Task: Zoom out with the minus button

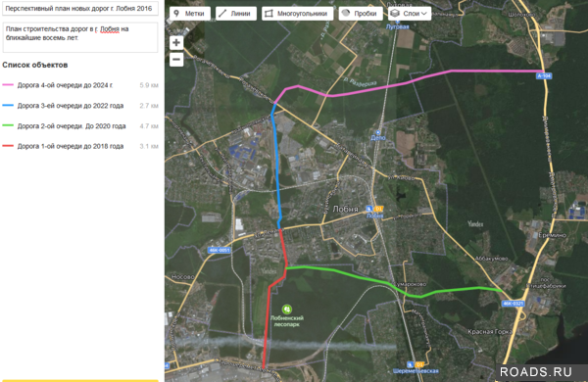Action: tap(176, 59)
